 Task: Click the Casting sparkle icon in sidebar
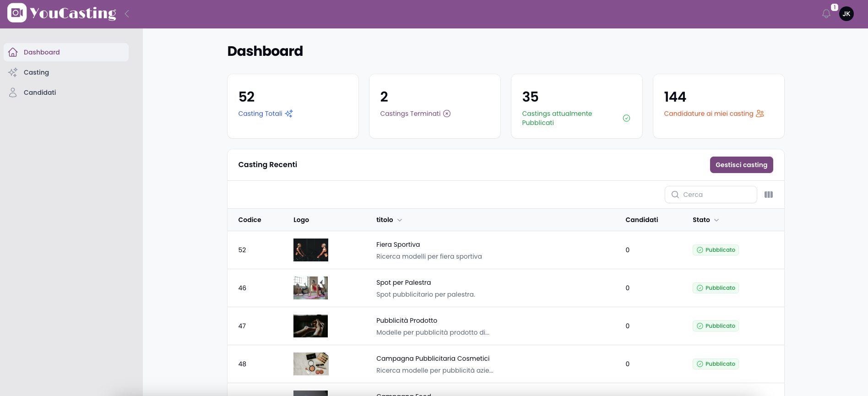click(x=13, y=72)
